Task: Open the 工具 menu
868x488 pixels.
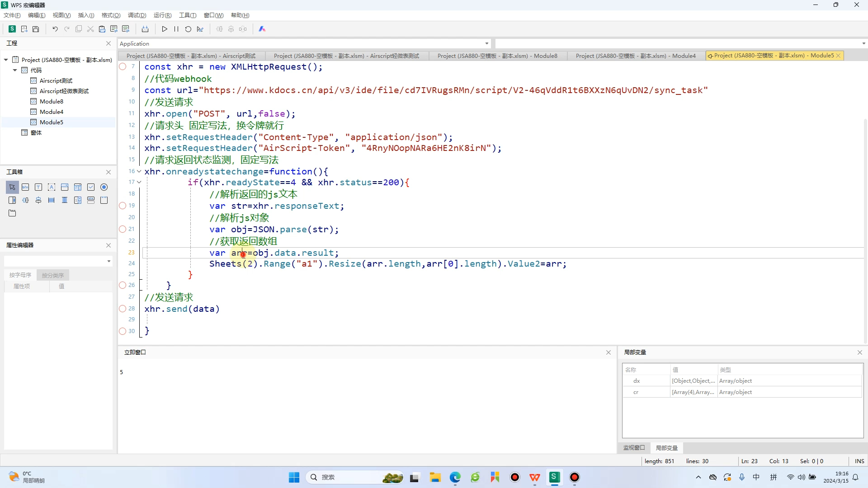Action: [188, 15]
